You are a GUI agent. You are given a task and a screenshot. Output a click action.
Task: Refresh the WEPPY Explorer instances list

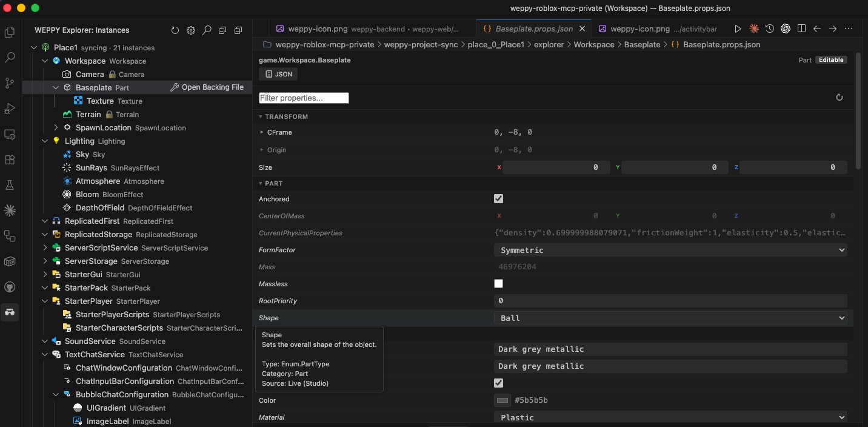[175, 29]
